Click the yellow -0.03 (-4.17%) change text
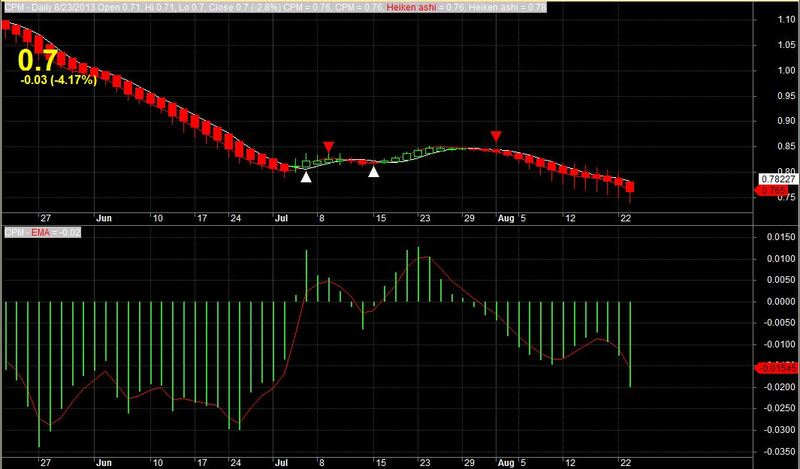This screenshot has height=469, width=800. point(58,80)
